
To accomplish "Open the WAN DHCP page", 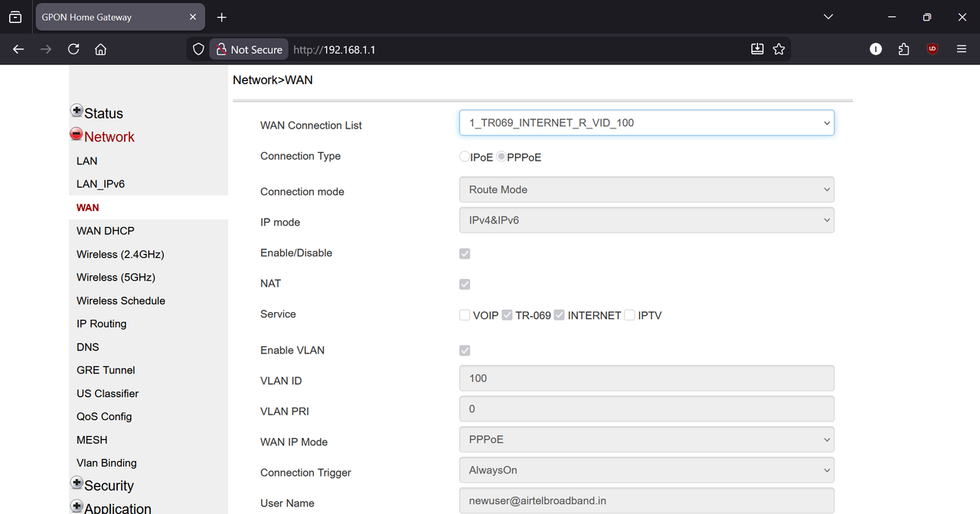I will [x=105, y=230].
